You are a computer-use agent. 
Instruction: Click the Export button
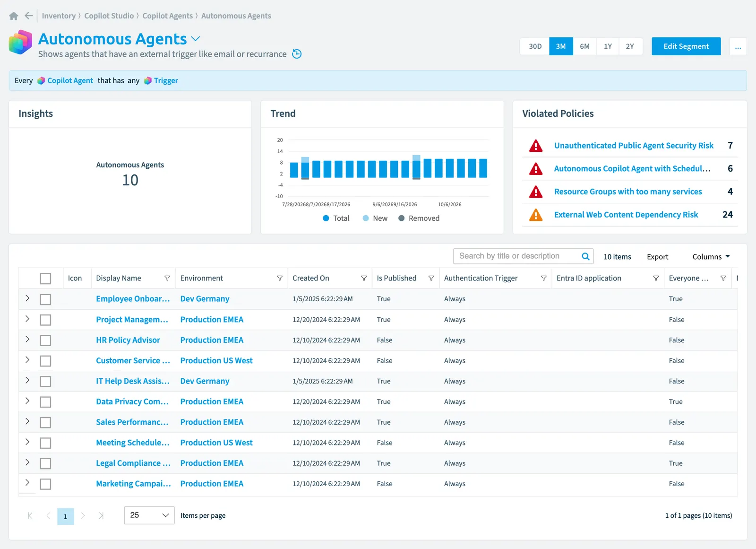point(657,257)
